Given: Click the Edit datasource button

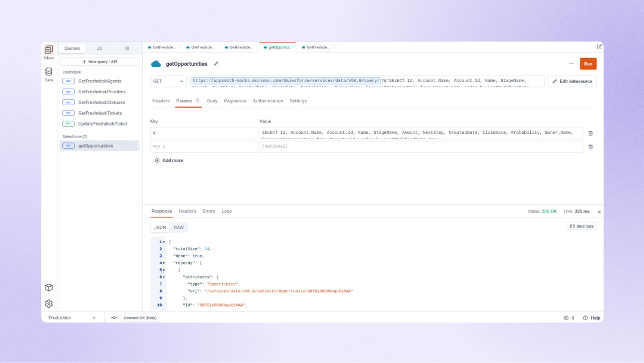Looking at the screenshot, I should pyautogui.click(x=572, y=81).
